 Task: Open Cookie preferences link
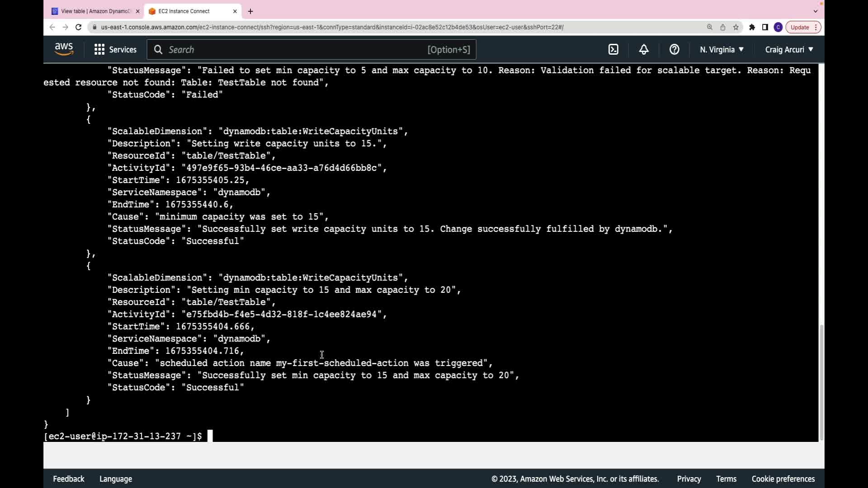click(783, 479)
